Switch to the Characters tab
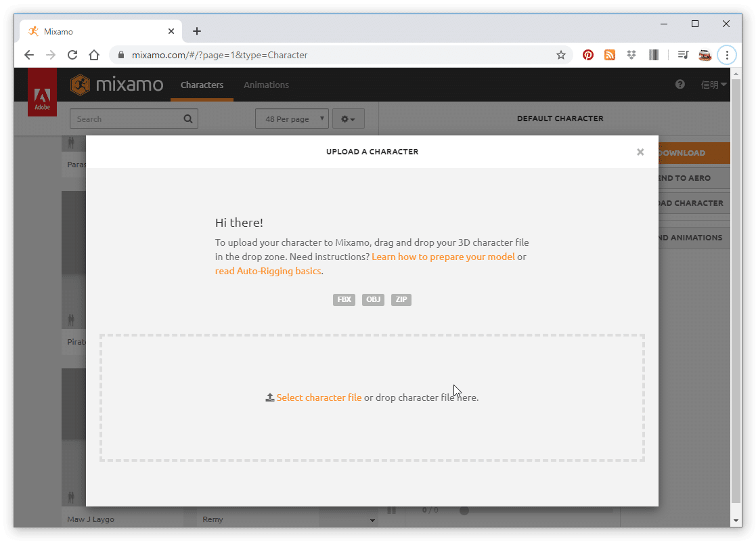The image size is (756, 541). (202, 85)
